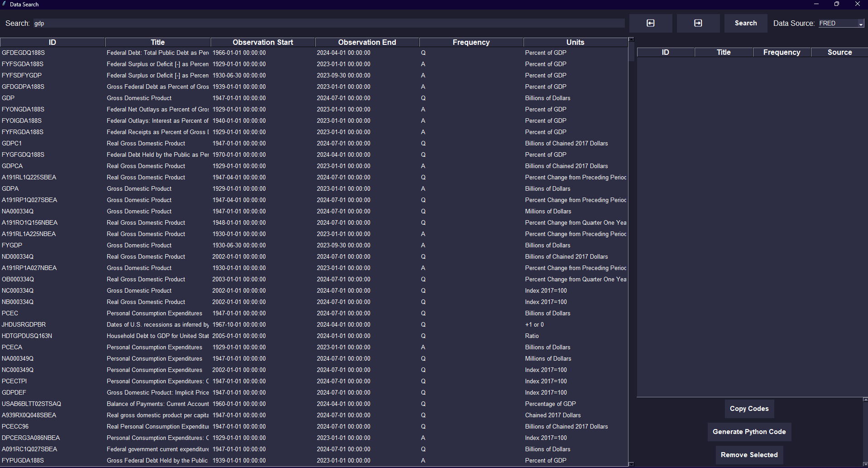Click 'Dates of U.S. recessions as inferred by' title
868x468 pixels.
tap(158, 325)
